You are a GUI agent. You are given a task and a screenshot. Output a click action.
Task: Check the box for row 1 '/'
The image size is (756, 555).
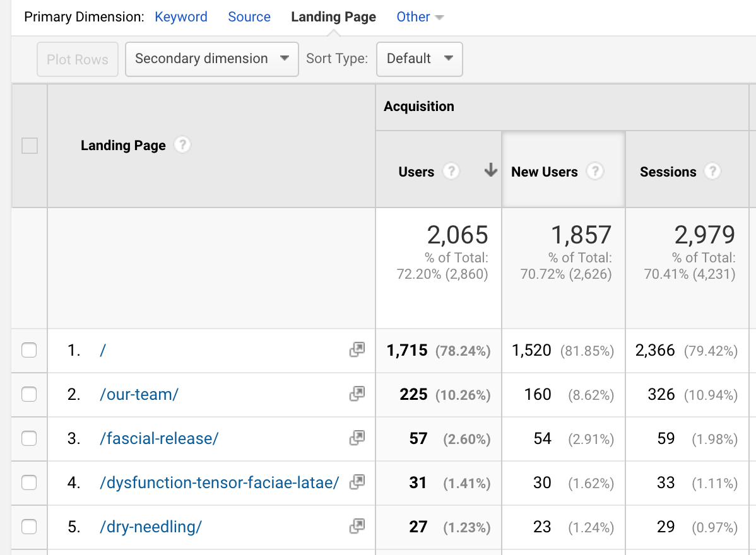pyautogui.click(x=29, y=350)
